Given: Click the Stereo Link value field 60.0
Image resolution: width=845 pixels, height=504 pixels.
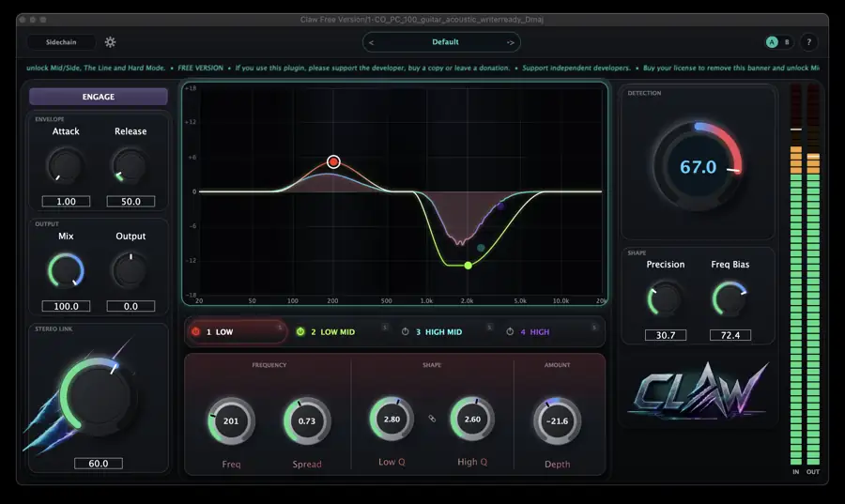Looking at the screenshot, I should point(98,463).
